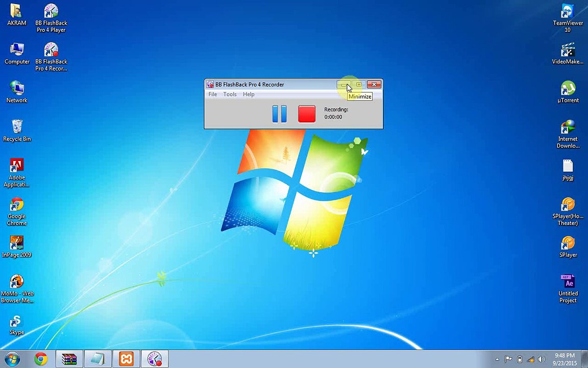This screenshot has width=588, height=368.
Task: Stop the recording with the red button
Action: [307, 114]
